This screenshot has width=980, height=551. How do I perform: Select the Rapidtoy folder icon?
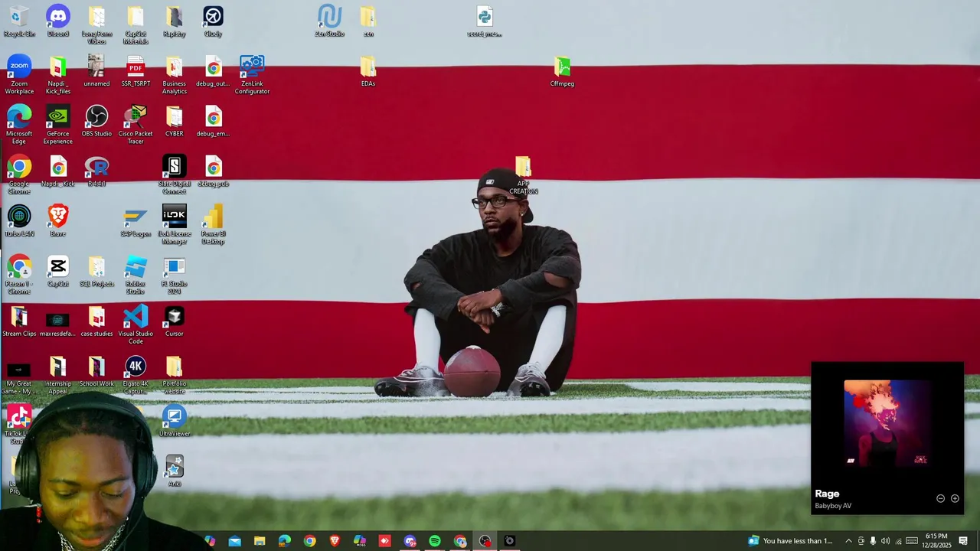(x=175, y=21)
